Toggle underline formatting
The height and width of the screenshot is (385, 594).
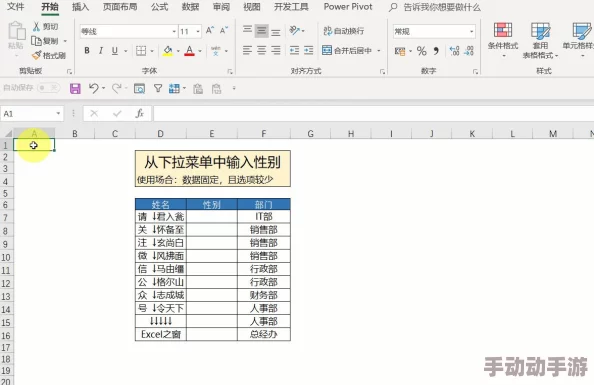115,50
